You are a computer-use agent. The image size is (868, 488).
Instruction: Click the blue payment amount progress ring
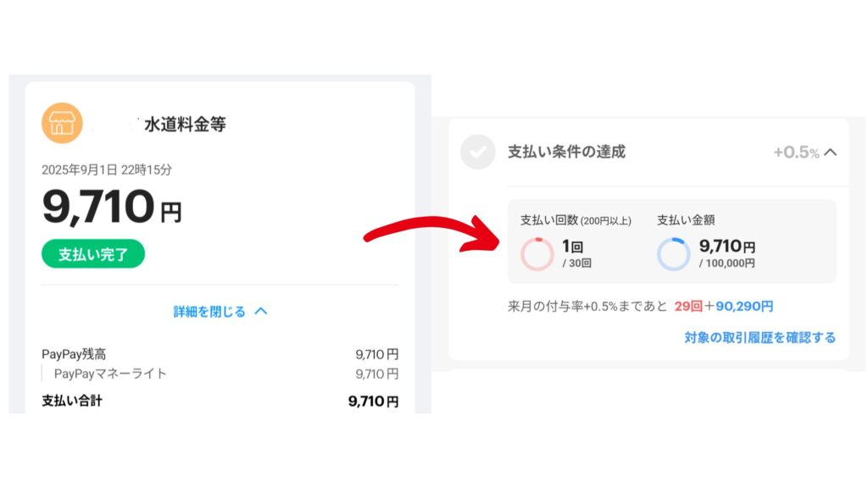(674, 253)
